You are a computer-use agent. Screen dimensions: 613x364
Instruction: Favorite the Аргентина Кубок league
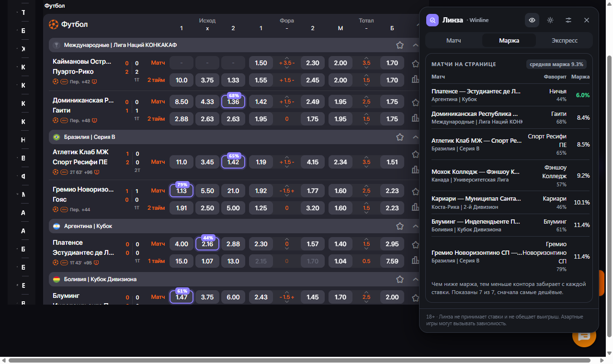pos(400,226)
